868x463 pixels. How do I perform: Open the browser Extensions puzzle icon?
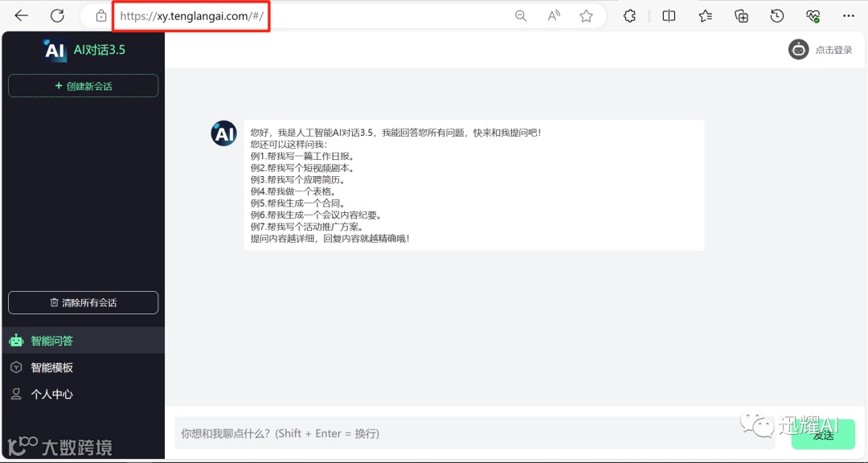tap(630, 16)
